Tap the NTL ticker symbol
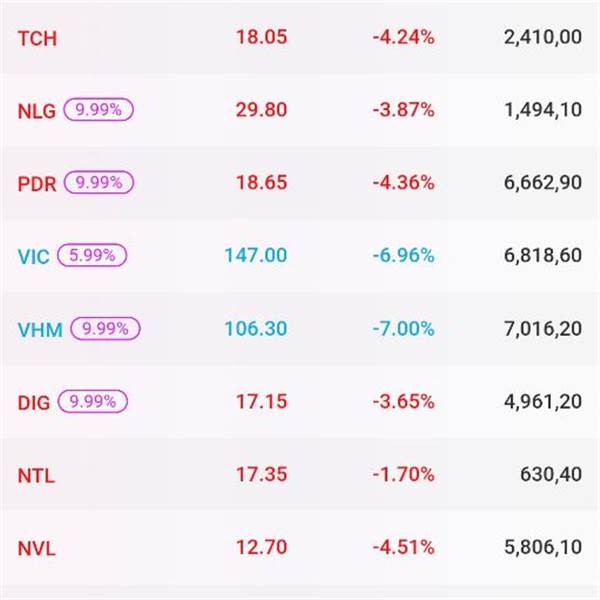The image size is (600, 600). pyautogui.click(x=36, y=475)
